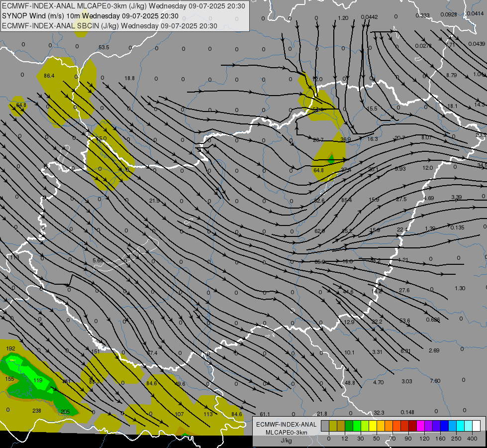This screenshot has height=448, width=487.
Task: Click the gray swatch in the color legend
Action: 325,426
